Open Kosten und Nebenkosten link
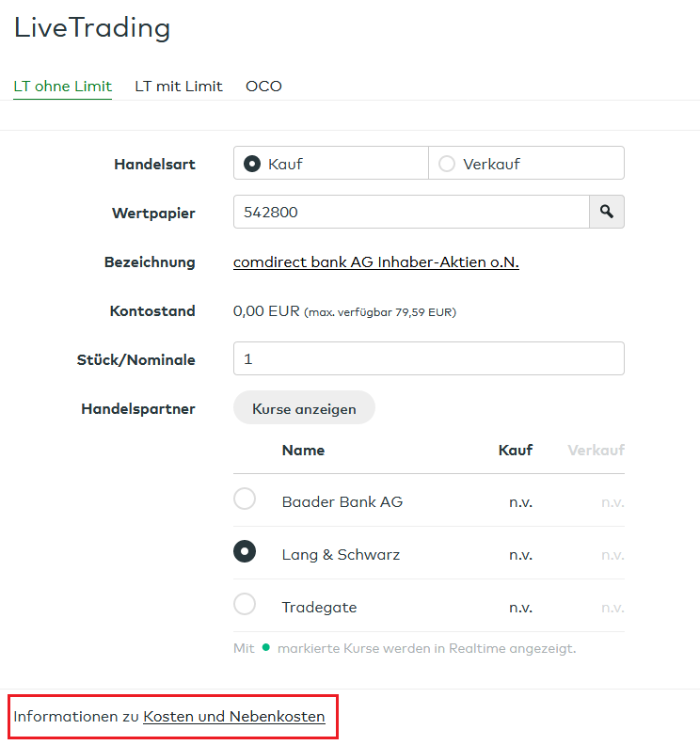 tap(234, 716)
